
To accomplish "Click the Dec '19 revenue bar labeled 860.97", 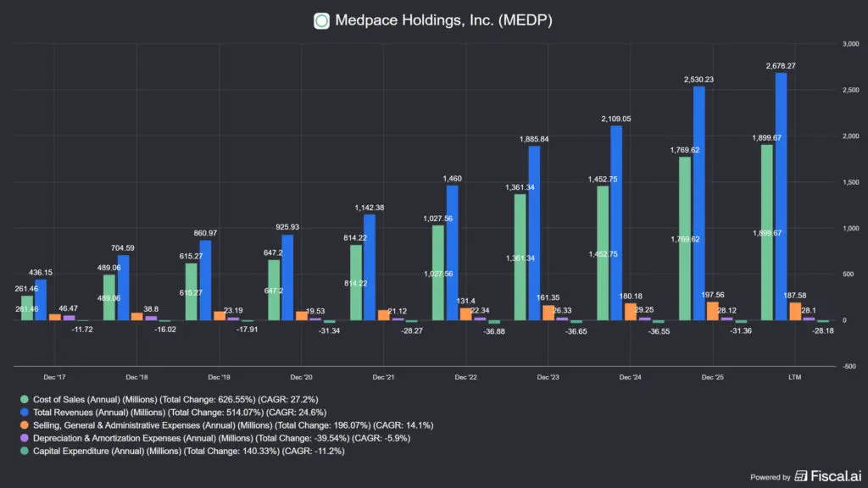I will point(205,280).
